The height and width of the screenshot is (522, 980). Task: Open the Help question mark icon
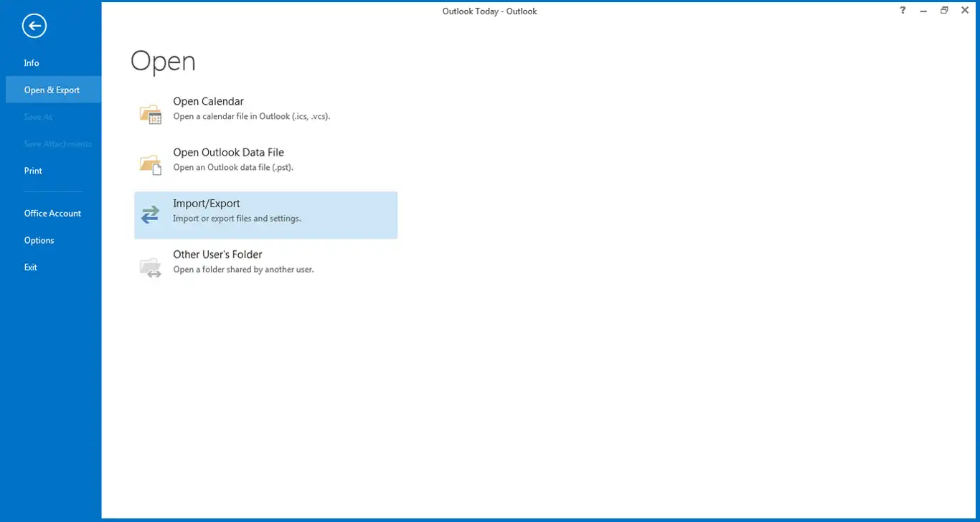tap(903, 11)
